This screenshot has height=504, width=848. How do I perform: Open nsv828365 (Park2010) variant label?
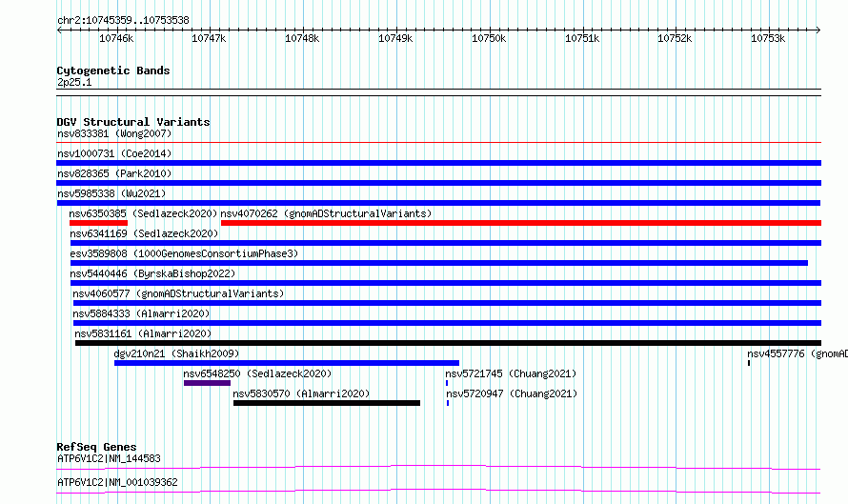coord(114,173)
